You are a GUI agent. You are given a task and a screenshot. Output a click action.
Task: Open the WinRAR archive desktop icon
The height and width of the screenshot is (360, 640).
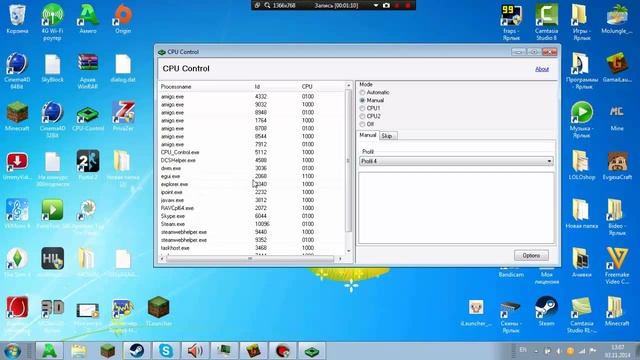click(88, 70)
